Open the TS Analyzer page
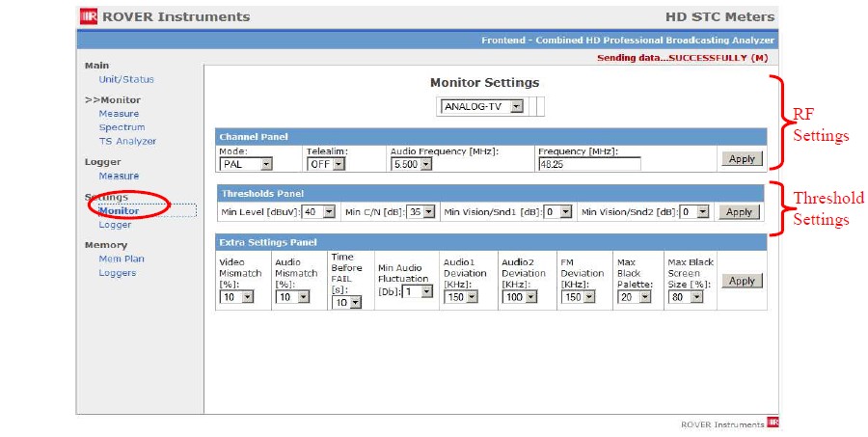Screen dimensions: 868x437 [x=127, y=141]
